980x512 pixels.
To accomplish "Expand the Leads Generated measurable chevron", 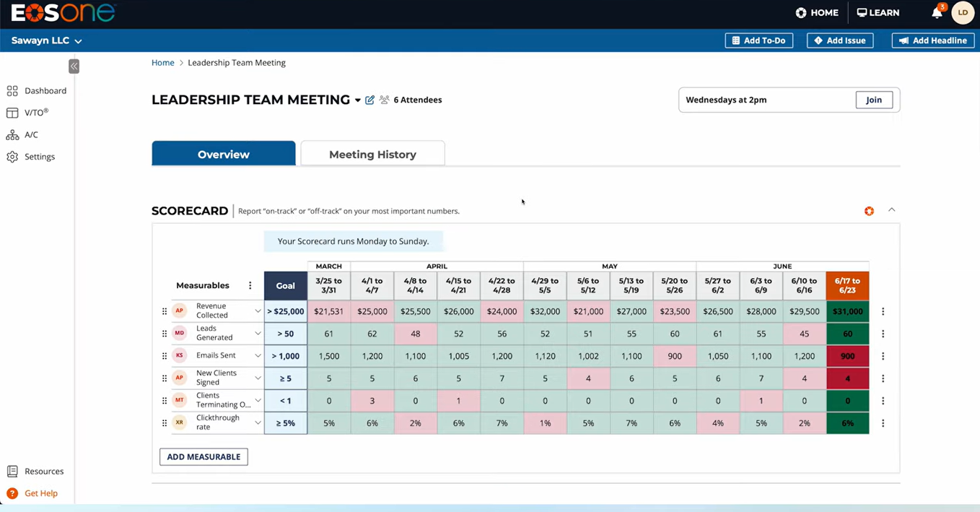I will [x=258, y=334].
